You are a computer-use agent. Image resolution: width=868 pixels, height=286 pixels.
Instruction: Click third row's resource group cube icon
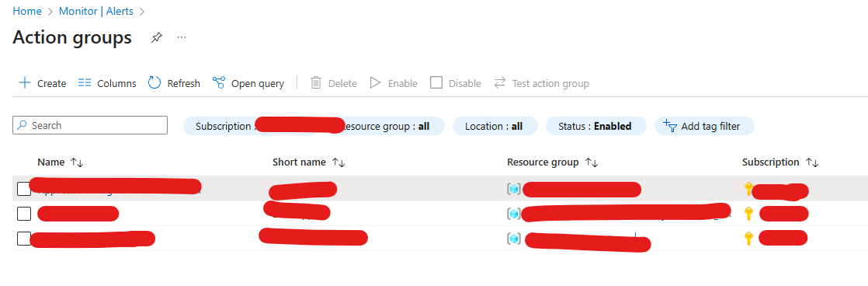pos(514,239)
